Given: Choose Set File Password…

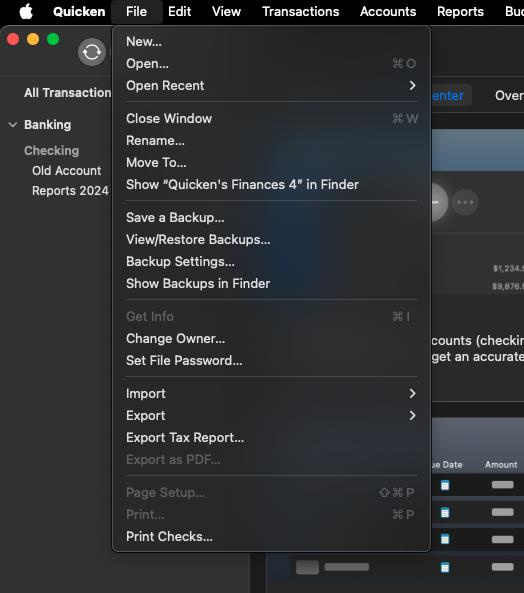Looking at the screenshot, I should tap(271, 360).
